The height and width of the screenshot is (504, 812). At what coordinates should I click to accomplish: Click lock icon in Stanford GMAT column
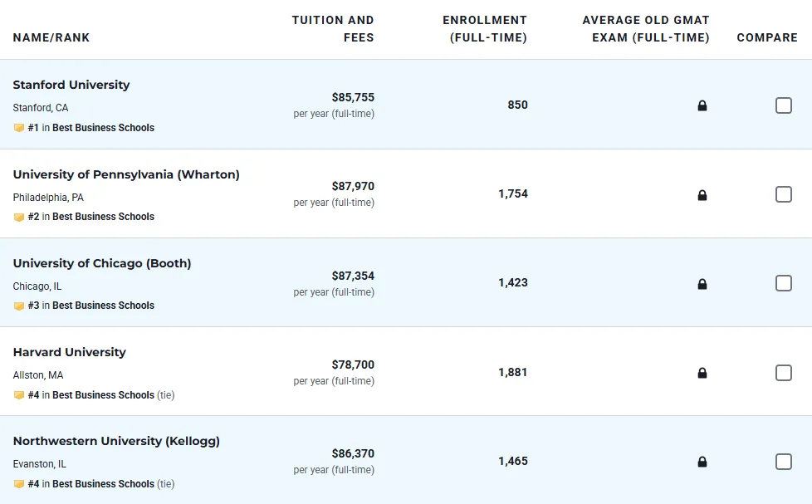(x=702, y=106)
